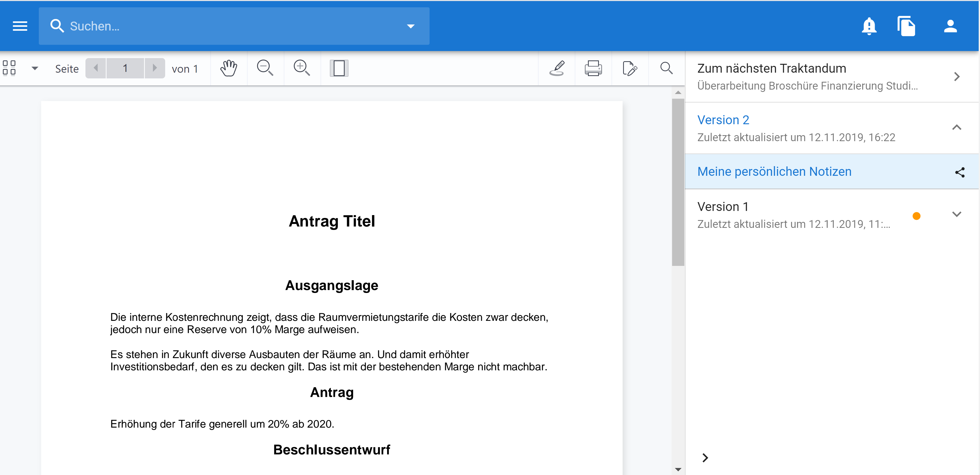The width and height of the screenshot is (980, 475).
Task: Click the notifications bell icon
Action: (869, 26)
